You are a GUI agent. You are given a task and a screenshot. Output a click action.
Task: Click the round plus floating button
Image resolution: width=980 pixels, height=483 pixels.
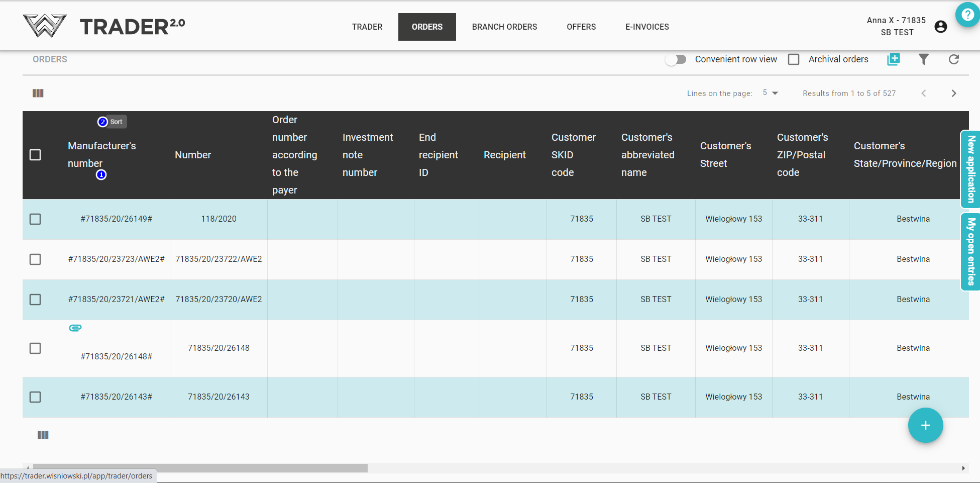point(925,425)
